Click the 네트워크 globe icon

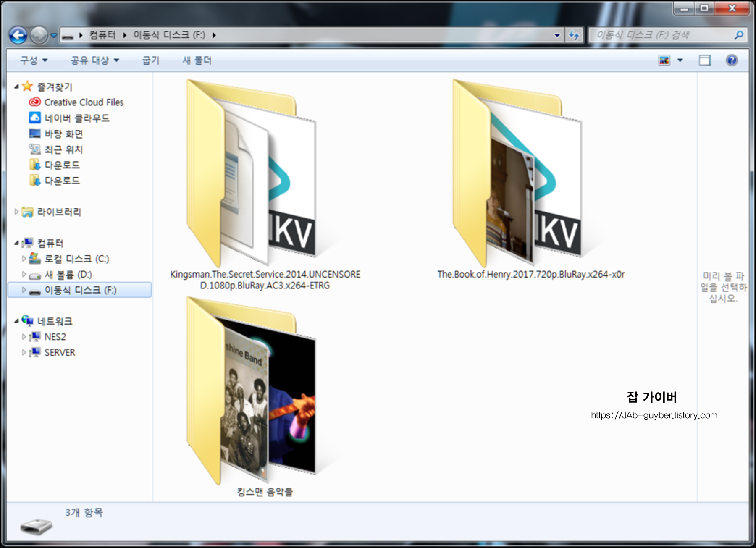click(28, 321)
